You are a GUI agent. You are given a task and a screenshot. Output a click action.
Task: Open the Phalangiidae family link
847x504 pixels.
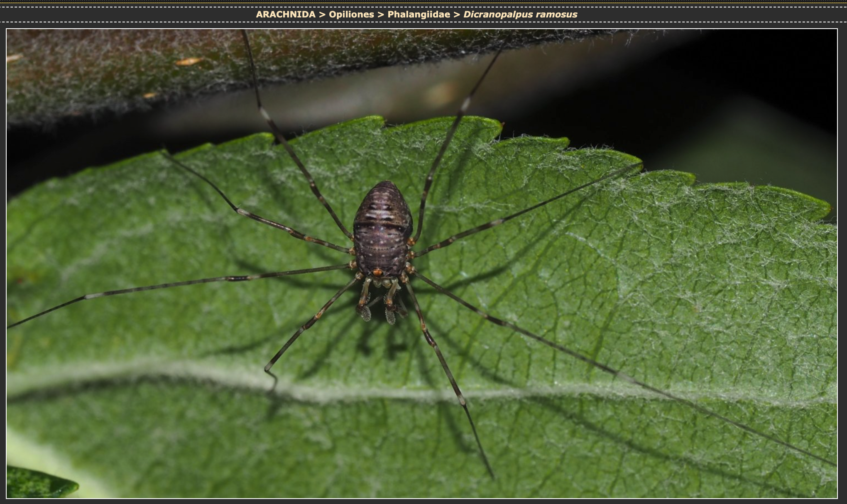pos(419,14)
